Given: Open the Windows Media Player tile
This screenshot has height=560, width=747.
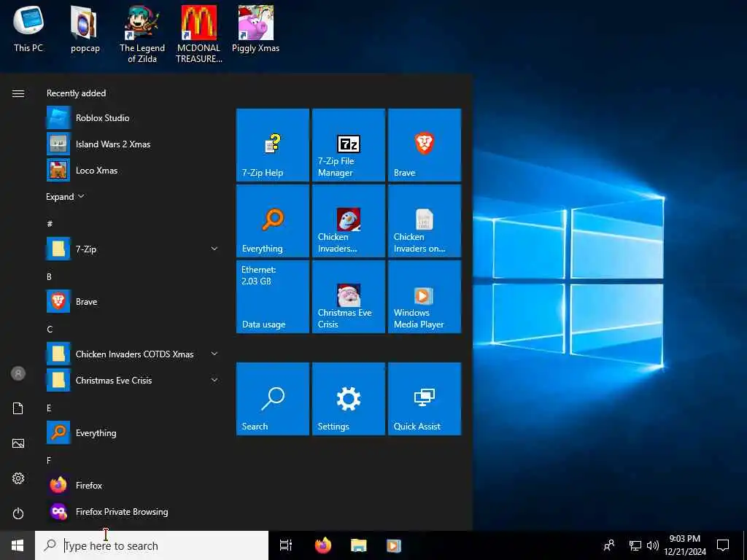Looking at the screenshot, I should (x=424, y=297).
